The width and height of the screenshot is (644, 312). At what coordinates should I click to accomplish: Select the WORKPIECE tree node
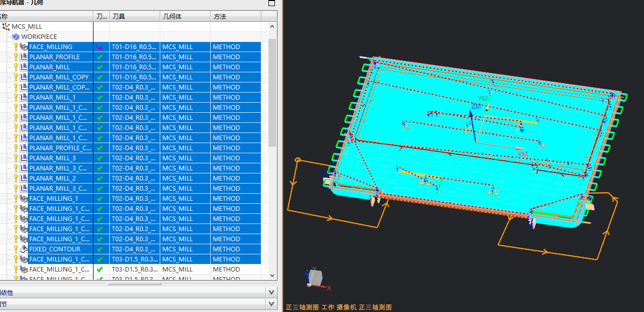(39, 36)
